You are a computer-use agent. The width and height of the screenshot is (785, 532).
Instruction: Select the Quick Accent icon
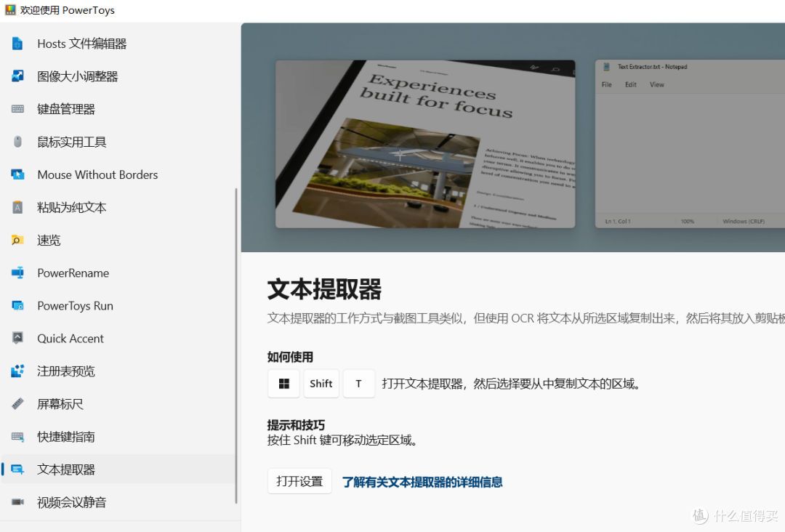coord(17,338)
